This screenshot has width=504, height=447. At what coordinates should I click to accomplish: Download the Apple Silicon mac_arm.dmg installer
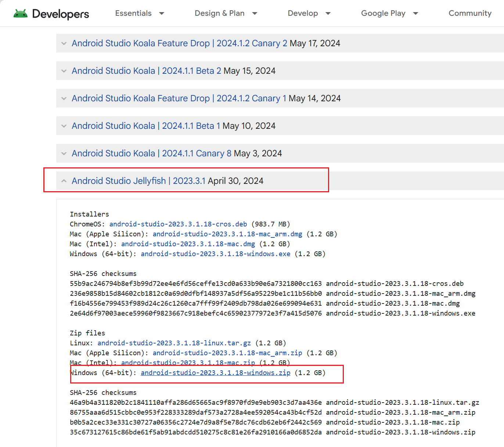[x=227, y=234]
